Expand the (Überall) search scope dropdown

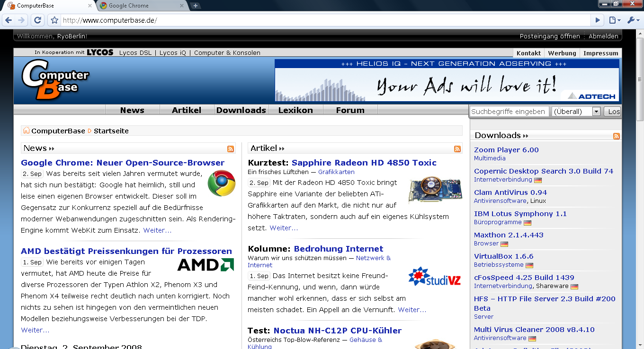pyautogui.click(x=576, y=112)
